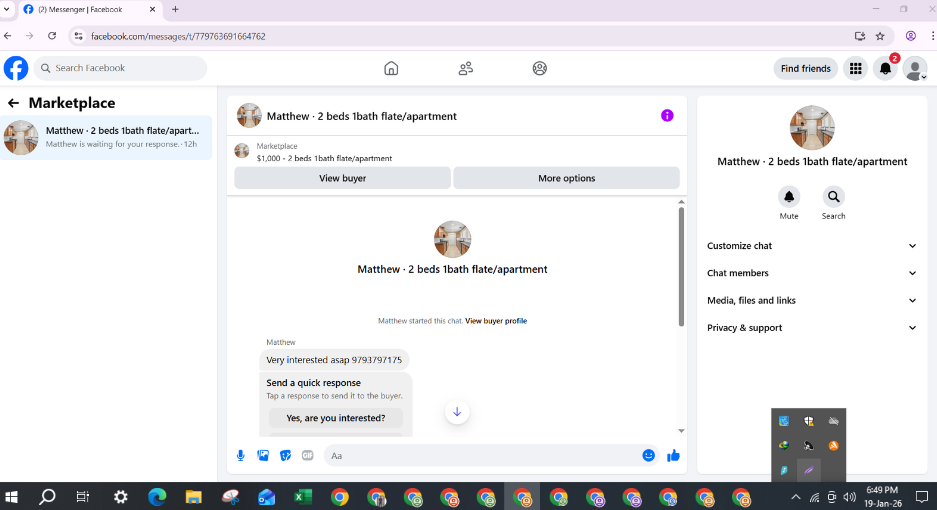Search within the conversation icon
This screenshot has width=937, height=510.
point(834,197)
